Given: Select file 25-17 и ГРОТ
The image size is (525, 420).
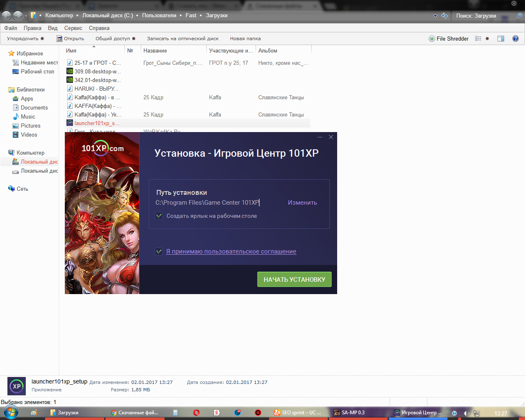Looking at the screenshot, I should click(94, 63).
